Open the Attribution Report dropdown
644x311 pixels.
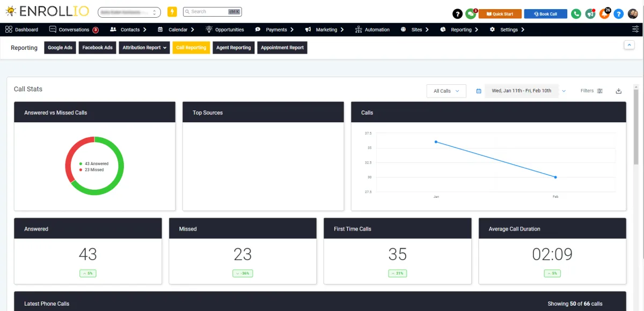[x=144, y=48]
